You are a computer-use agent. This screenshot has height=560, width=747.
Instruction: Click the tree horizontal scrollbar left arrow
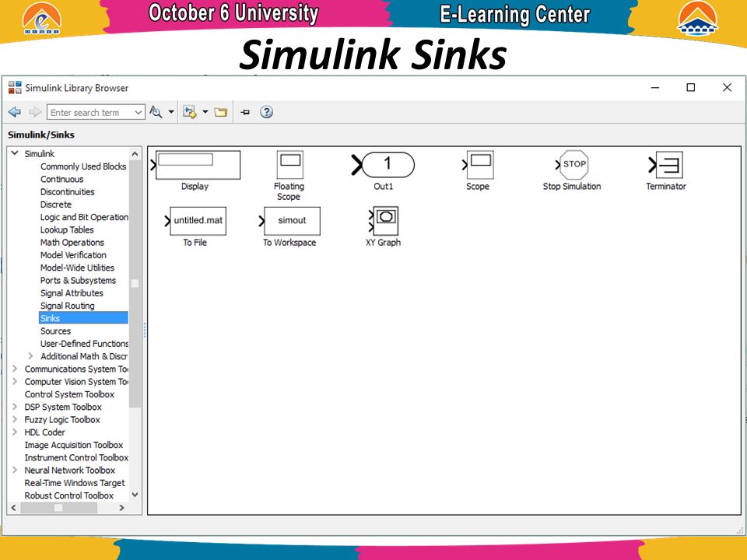14,508
